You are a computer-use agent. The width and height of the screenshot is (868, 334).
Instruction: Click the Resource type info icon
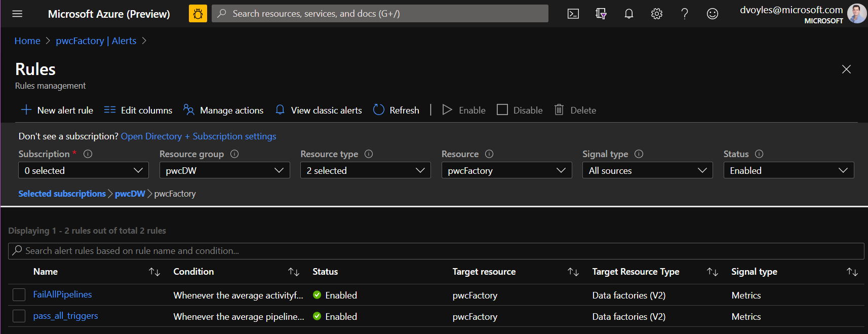pyautogui.click(x=369, y=154)
